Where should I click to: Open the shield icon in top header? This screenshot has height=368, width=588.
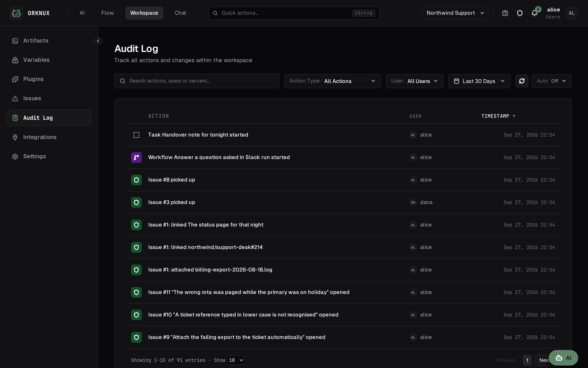[519, 13]
